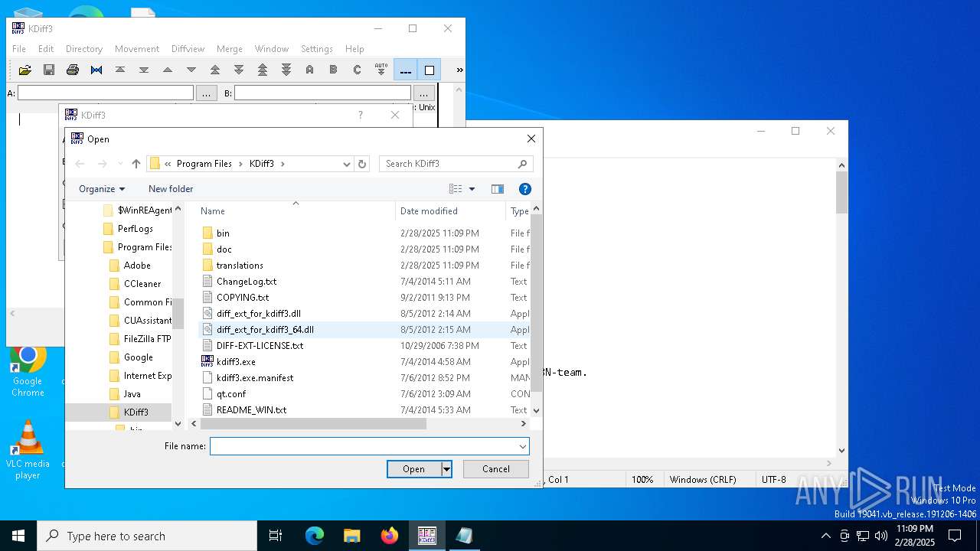
Task: Click the Task View taskbar icon
Action: (x=276, y=536)
